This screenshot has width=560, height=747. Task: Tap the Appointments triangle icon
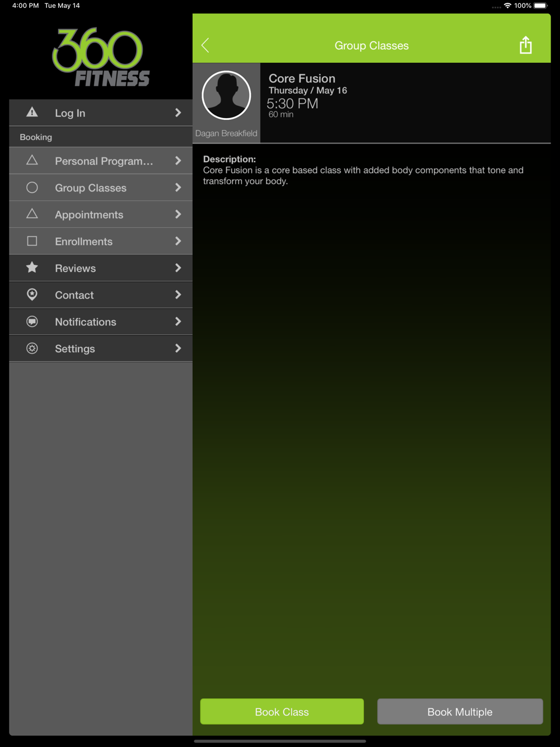point(32,214)
